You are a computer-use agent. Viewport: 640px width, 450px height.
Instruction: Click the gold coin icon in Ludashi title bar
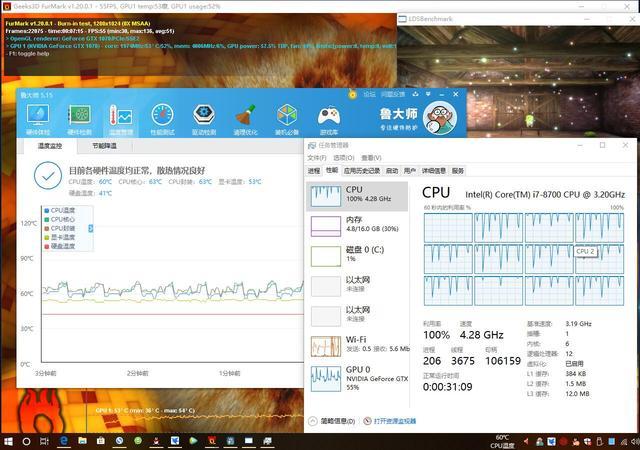click(353, 95)
